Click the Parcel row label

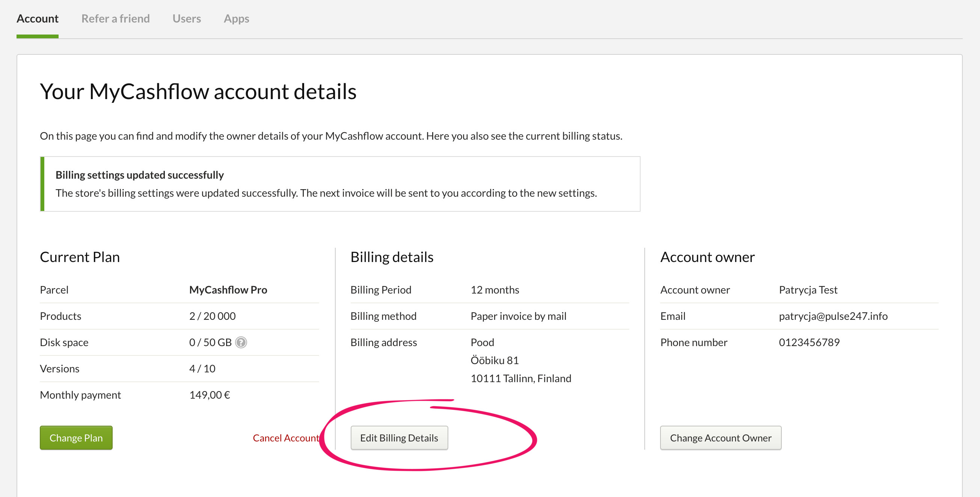coord(54,290)
